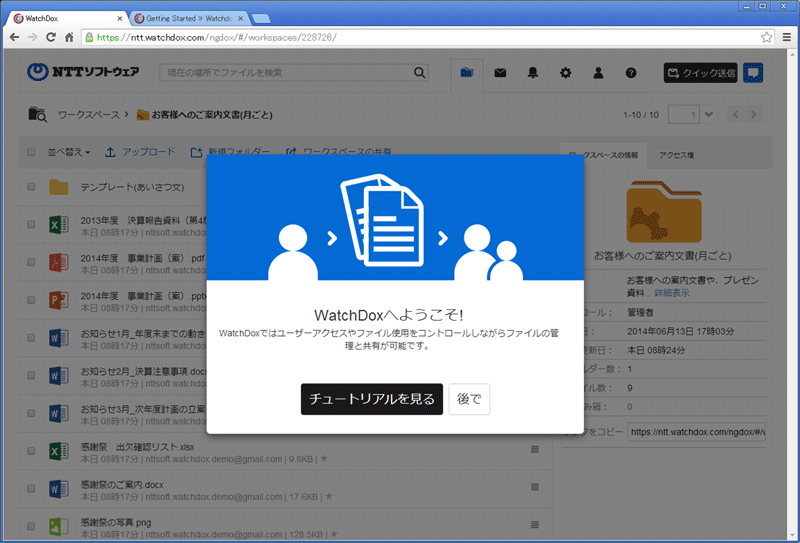Viewport: 800px width, 543px height.
Task: Check the お知らせ3月 row checkbox
Action: point(31,413)
